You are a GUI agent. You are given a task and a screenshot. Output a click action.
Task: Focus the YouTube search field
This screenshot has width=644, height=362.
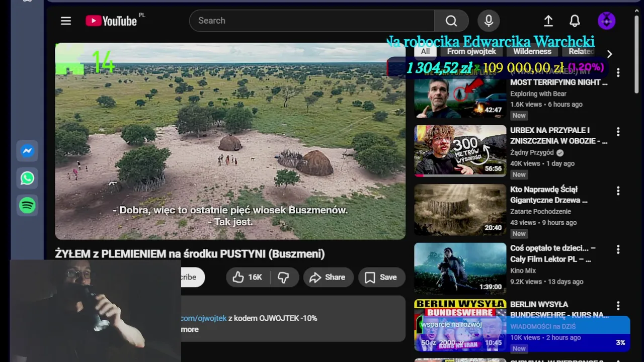tap(312, 21)
